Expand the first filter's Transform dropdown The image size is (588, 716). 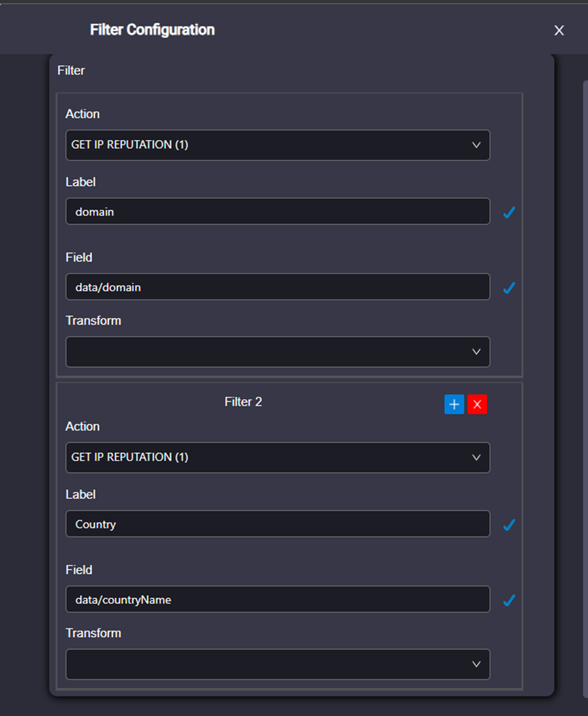[x=278, y=352]
